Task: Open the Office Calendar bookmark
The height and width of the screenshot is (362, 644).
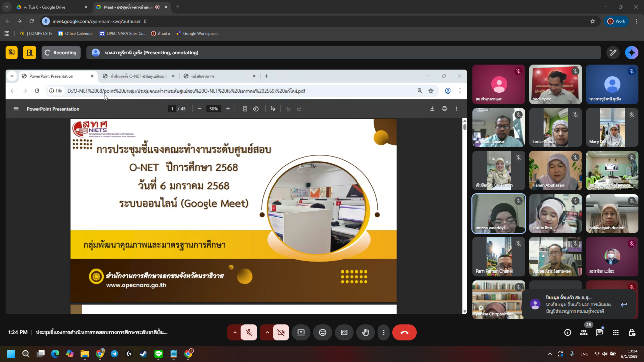Action: (x=75, y=34)
